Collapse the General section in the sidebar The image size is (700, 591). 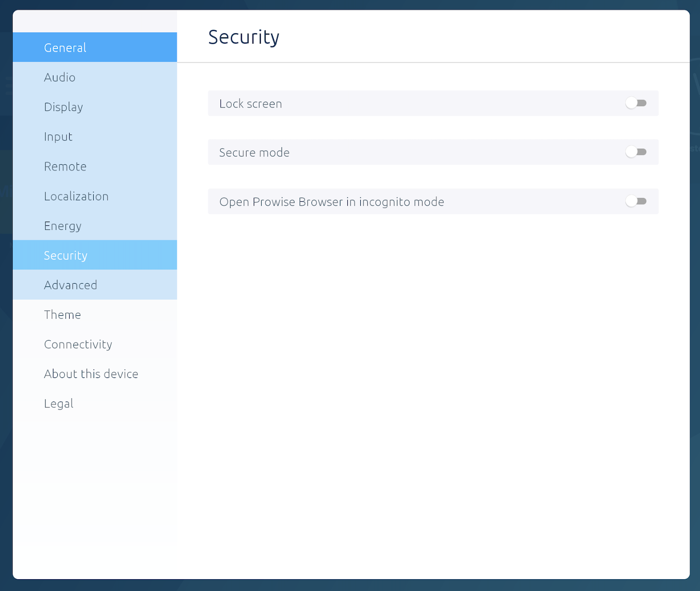[x=95, y=47]
